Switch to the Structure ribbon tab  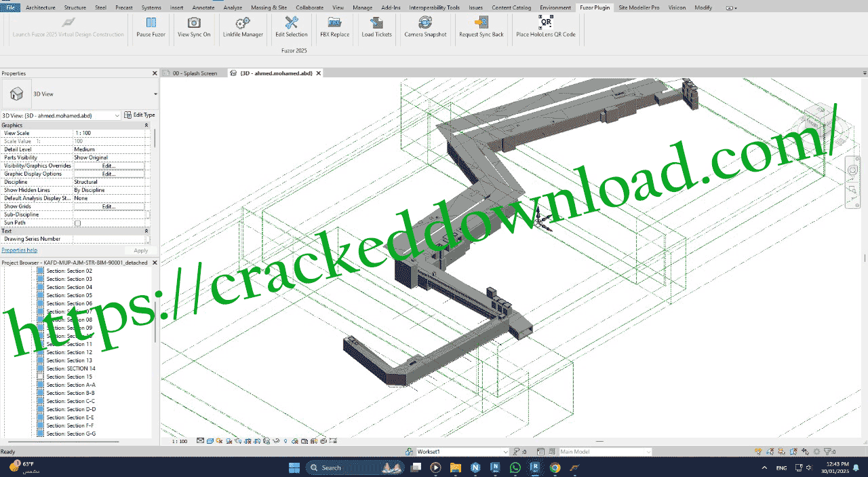tap(75, 7)
